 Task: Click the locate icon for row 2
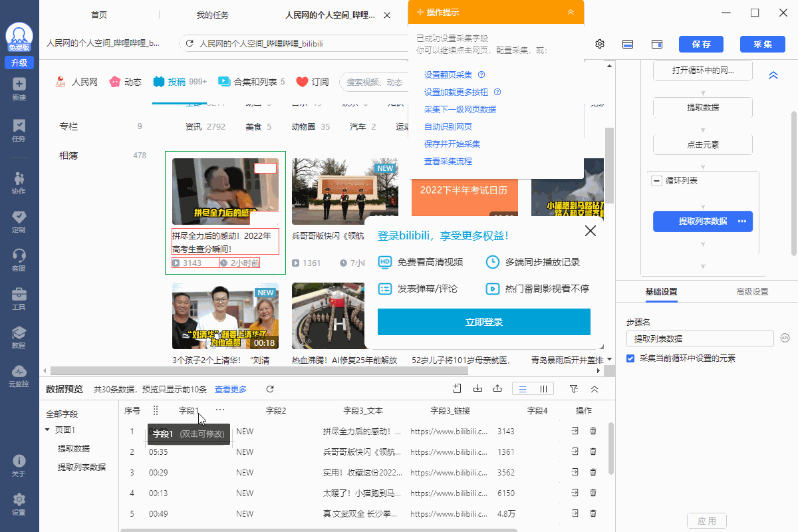[x=575, y=452]
